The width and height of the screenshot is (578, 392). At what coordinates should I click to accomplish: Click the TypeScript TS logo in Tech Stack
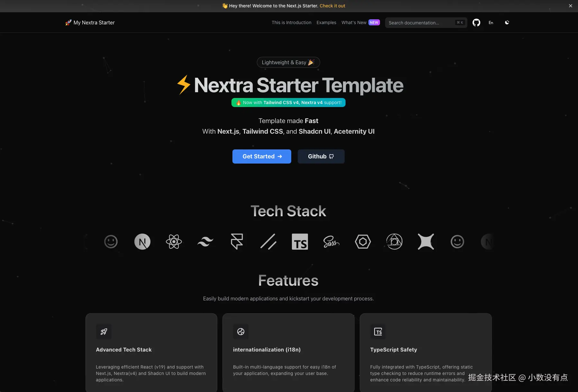click(300, 242)
